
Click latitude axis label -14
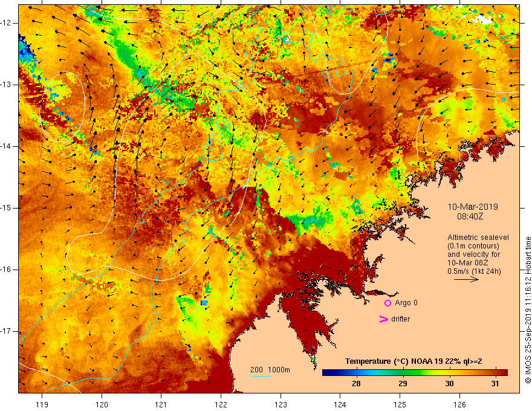(x=6, y=146)
